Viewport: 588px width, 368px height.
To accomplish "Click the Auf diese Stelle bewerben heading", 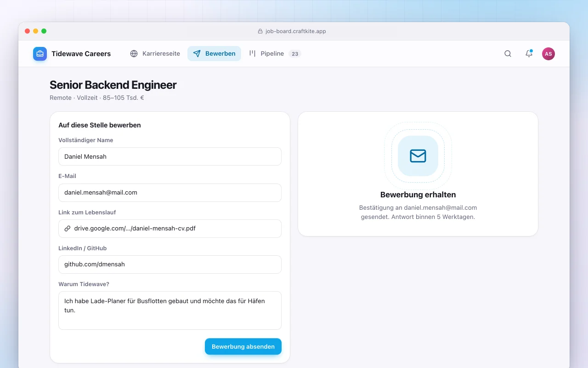I will (100, 125).
